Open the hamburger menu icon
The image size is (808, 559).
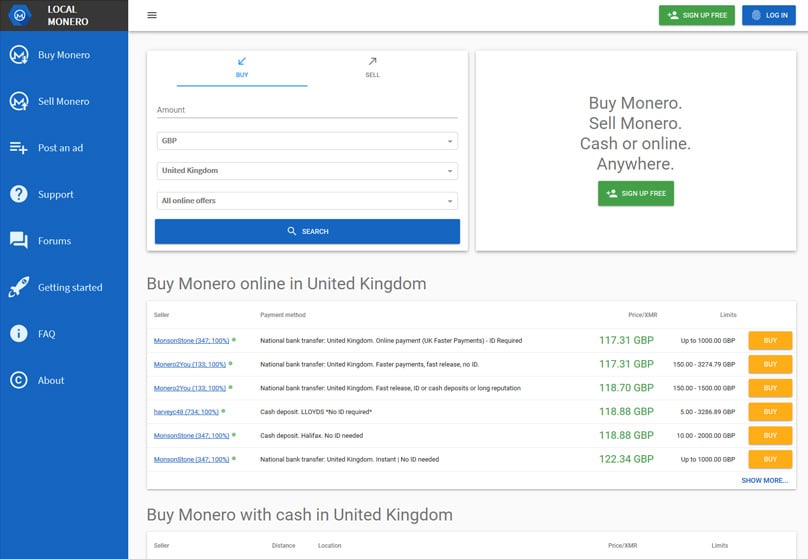tap(152, 15)
